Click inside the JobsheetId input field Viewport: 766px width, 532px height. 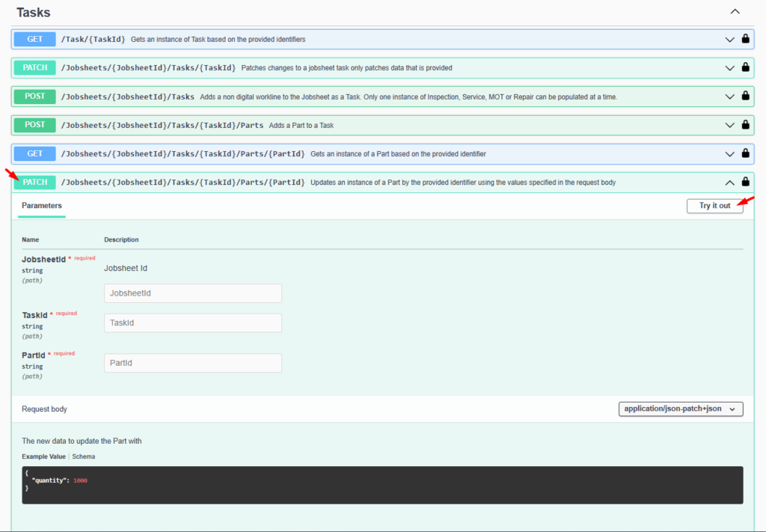(192, 293)
